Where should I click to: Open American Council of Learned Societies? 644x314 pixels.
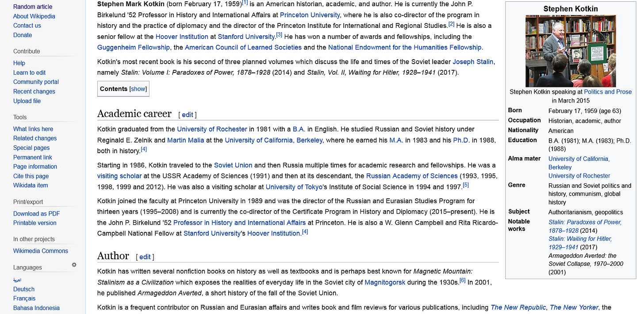(243, 47)
